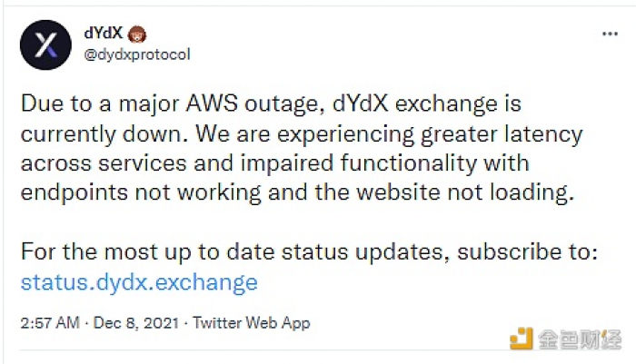This screenshot has width=636, height=364.
Task: Click the line starting 'across services and impaired'
Action: point(275,163)
